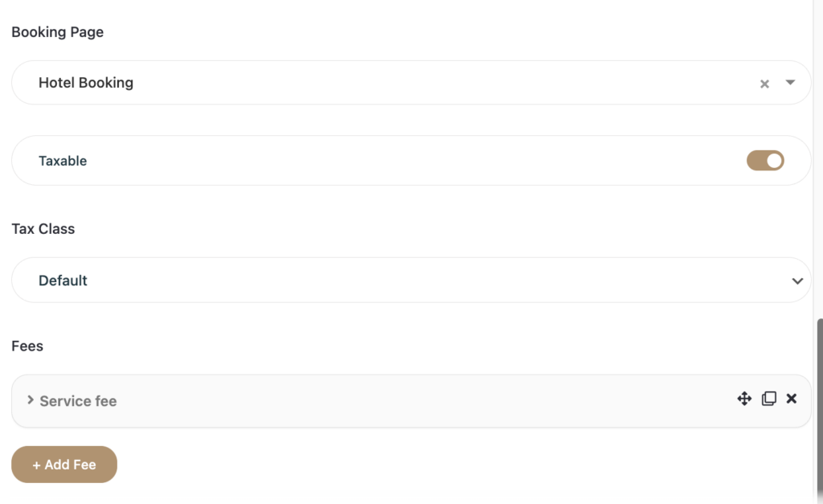The height and width of the screenshot is (504, 823).
Task: Grab the Service fee move handle
Action: [744, 399]
